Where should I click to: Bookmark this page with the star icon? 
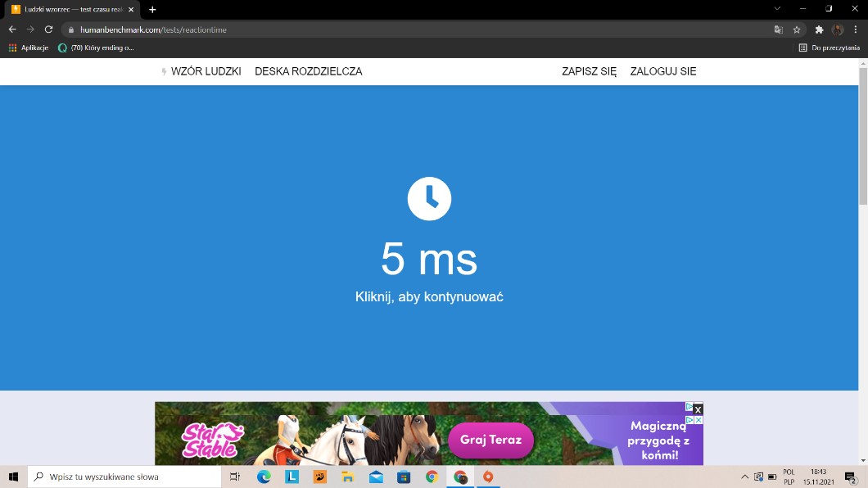(797, 29)
